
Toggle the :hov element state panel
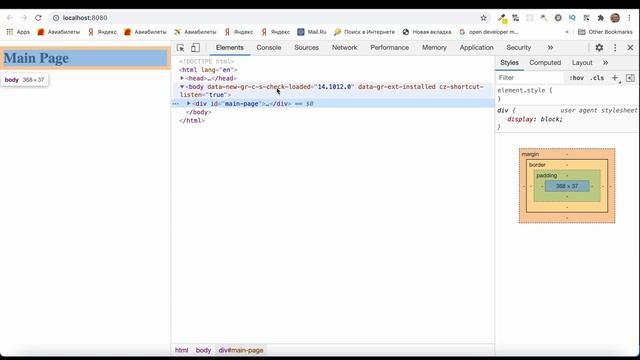coord(576,78)
